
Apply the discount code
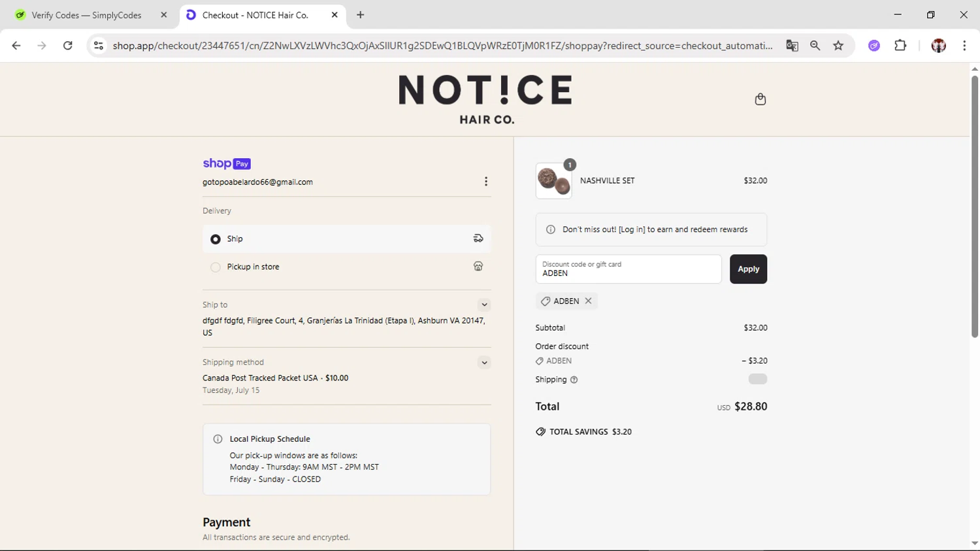[748, 269]
